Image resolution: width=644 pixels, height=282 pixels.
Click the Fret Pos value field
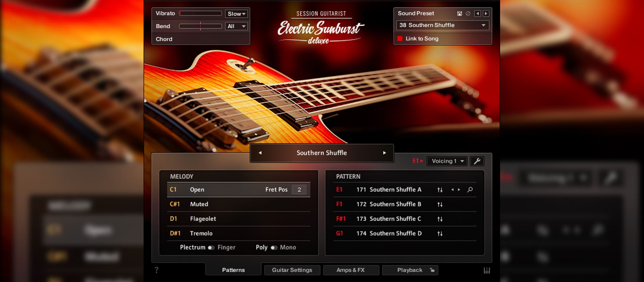coord(299,190)
